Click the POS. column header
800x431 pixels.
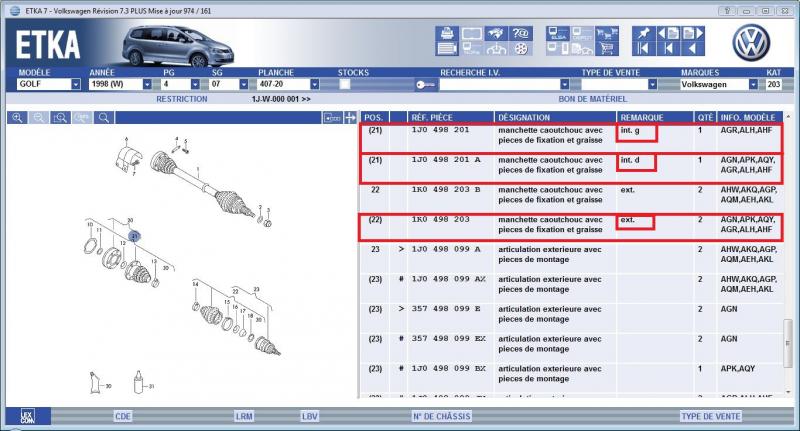(x=373, y=117)
